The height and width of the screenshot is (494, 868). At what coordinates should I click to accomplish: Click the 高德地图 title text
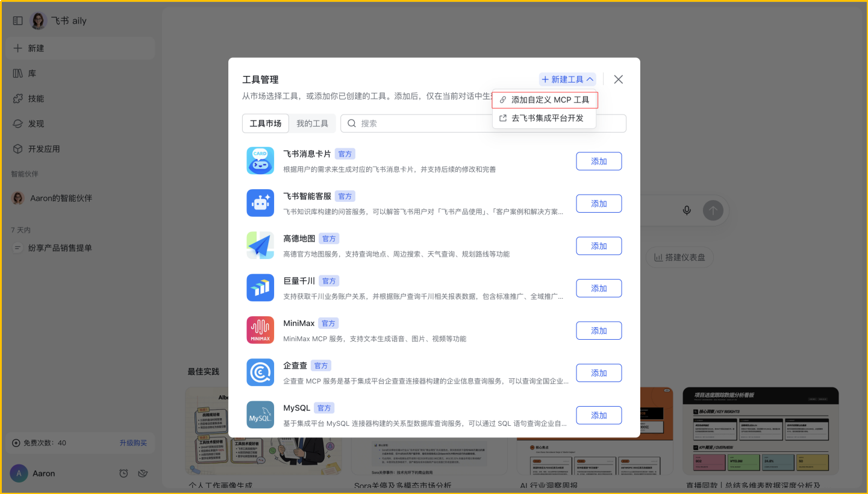299,239
